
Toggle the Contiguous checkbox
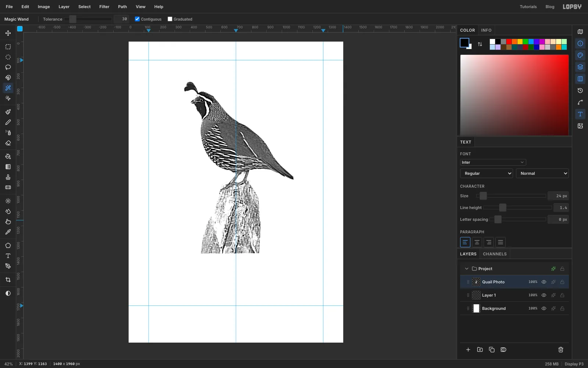pos(137,19)
